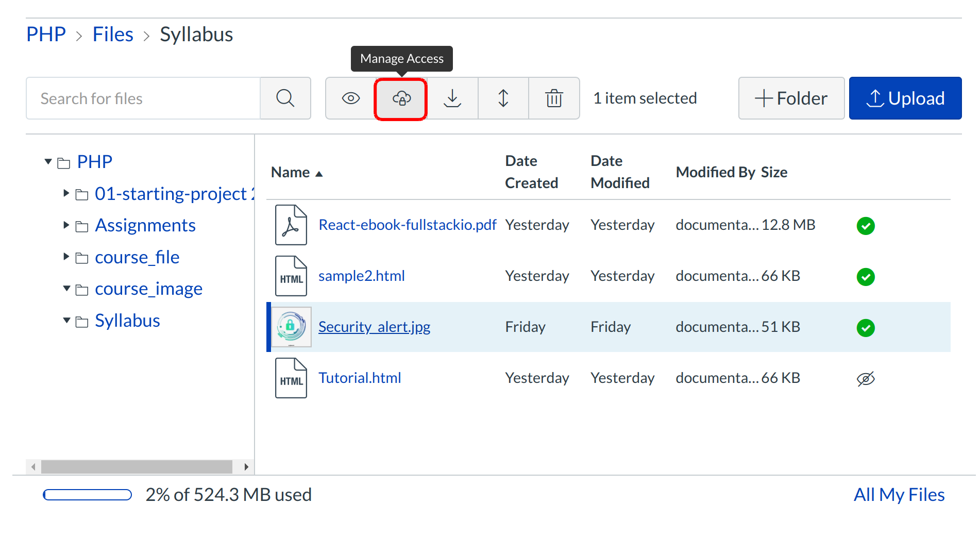Toggle published checkmark for Security_alert.jpg
Screen dimensions: 980x537
pyautogui.click(x=865, y=328)
